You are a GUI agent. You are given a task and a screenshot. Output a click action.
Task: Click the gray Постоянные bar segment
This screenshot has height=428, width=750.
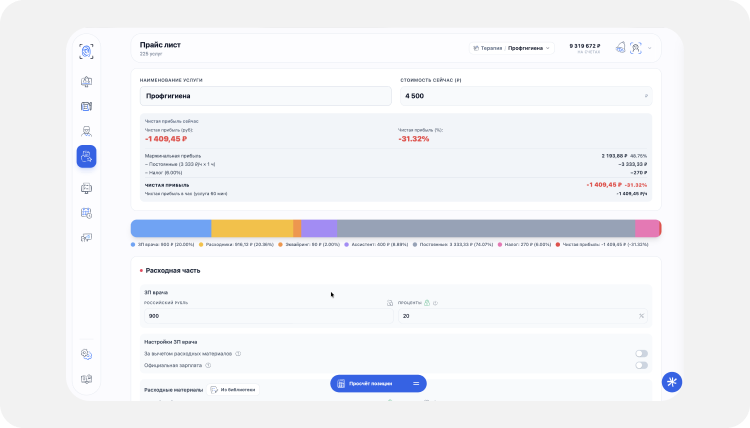point(486,229)
